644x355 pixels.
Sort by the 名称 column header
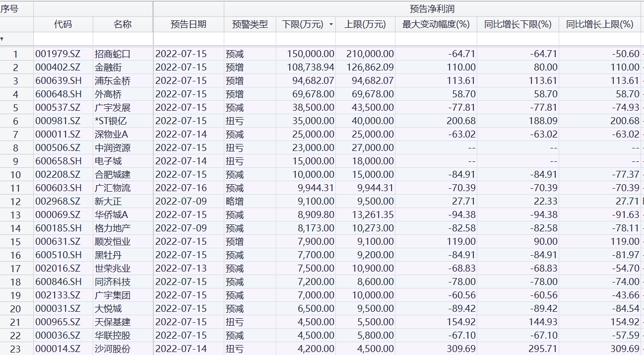point(123,24)
